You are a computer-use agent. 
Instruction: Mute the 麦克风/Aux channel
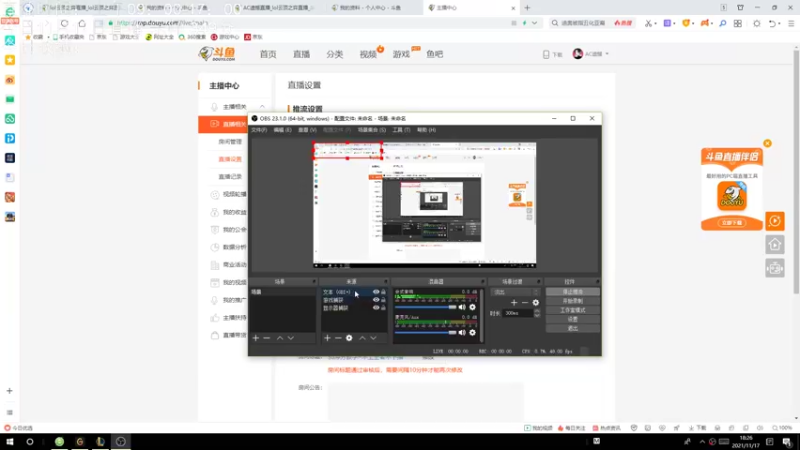point(462,333)
